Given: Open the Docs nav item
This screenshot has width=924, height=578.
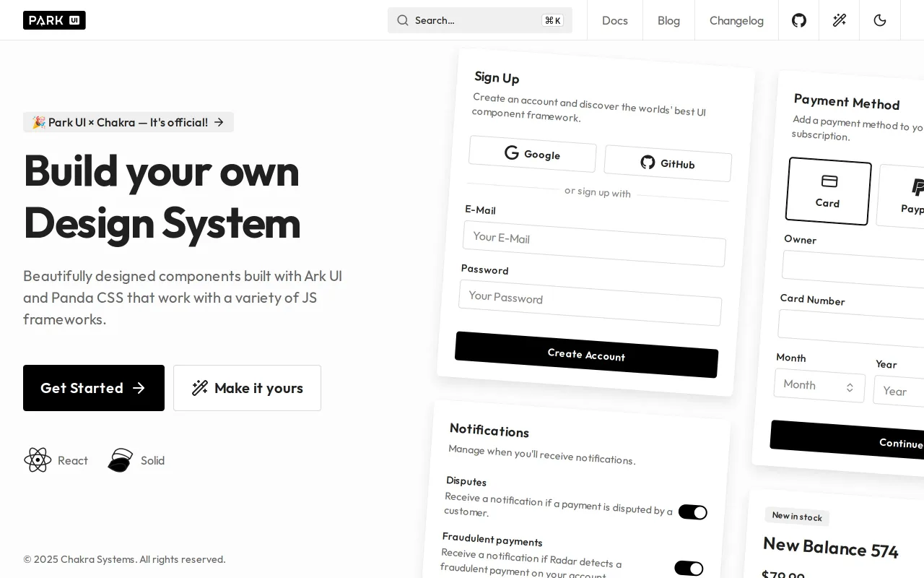Looking at the screenshot, I should 615,20.
